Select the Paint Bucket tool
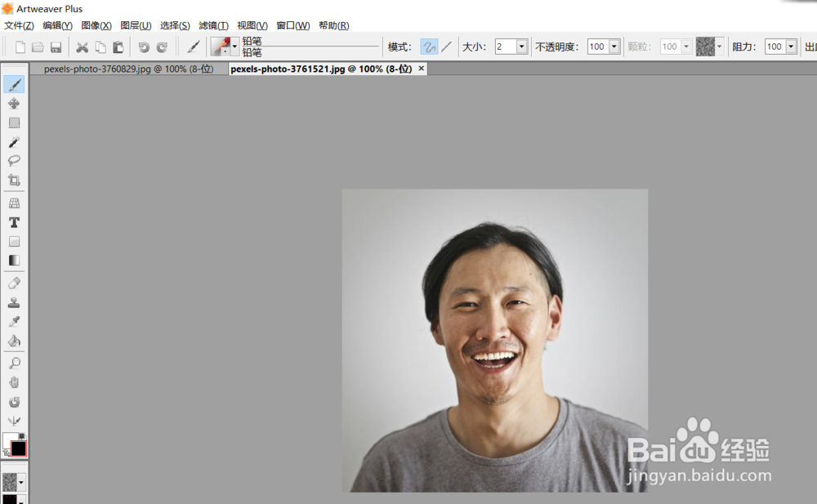 [14, 341]
